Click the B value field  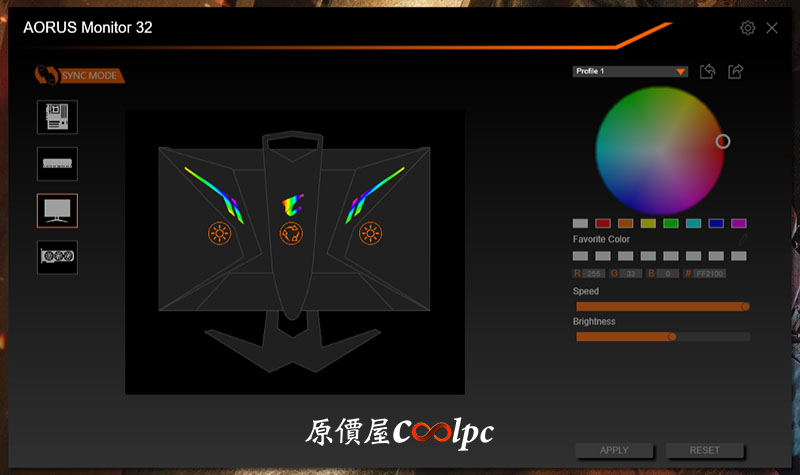tap(667, 273)
